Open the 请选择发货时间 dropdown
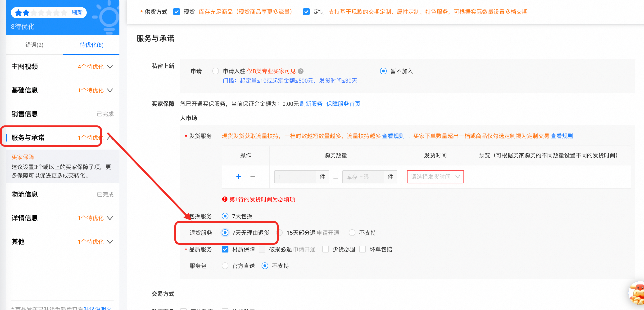The width and height of the screenshot is (644, 310). pyautogui.click(x=435, y=177)
